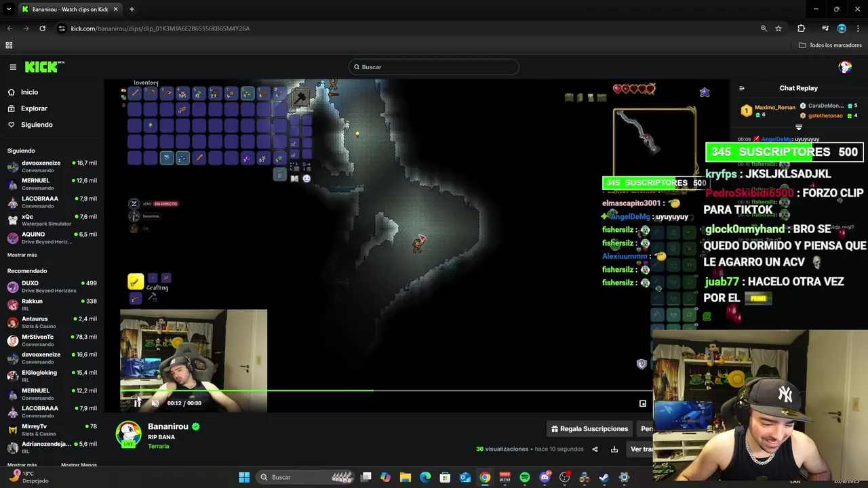Seek on the clip progress bar
This screenshot has width=868, height=488.
[x=385, y=390]
